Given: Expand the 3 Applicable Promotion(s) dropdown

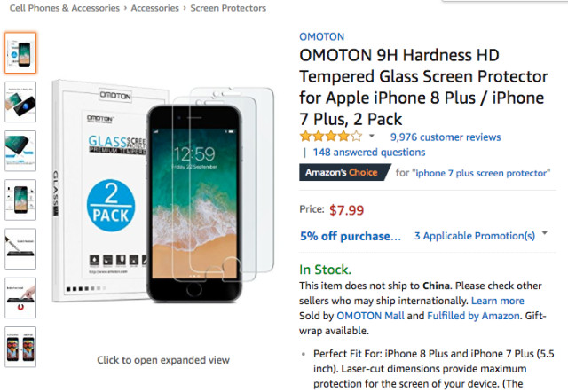Looking at the screenshot, I should (475, 236).
